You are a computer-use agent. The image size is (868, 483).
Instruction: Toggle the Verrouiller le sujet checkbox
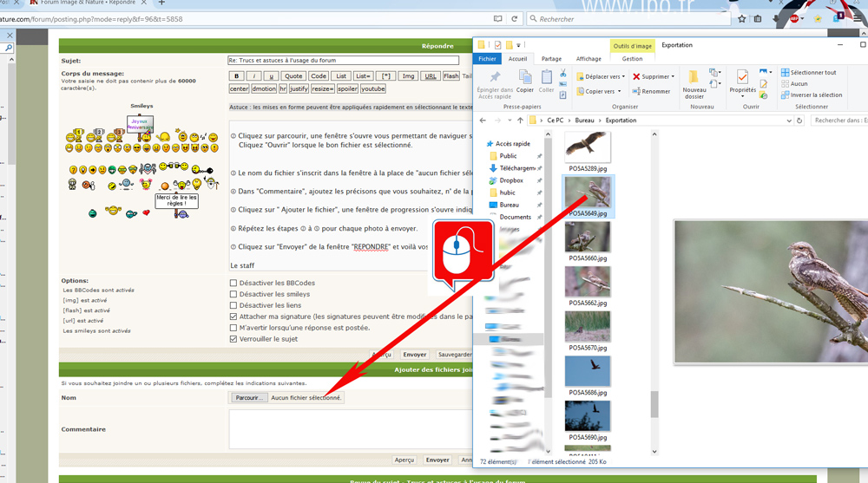233,339
